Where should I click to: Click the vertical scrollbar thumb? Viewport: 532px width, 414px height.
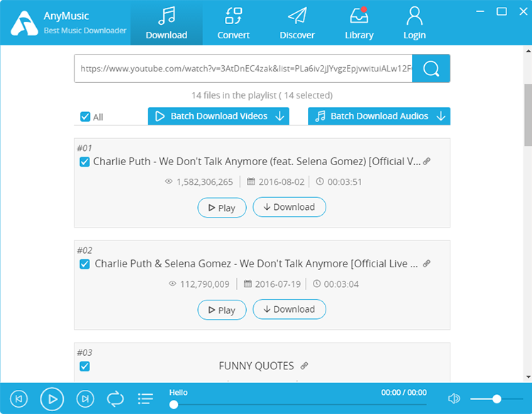pos(528,116)
